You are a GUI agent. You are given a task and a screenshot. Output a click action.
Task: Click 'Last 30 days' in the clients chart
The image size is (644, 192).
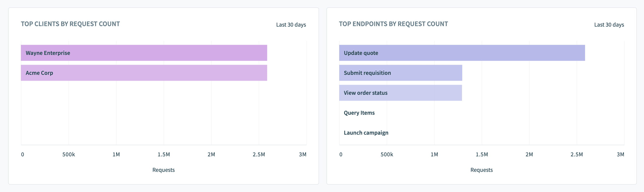(291, 25)
